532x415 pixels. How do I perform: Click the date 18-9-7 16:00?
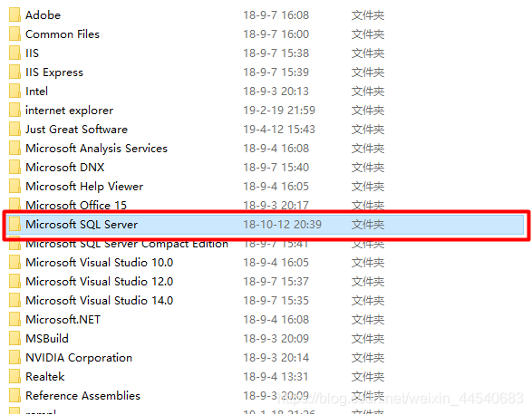[276, 34]
